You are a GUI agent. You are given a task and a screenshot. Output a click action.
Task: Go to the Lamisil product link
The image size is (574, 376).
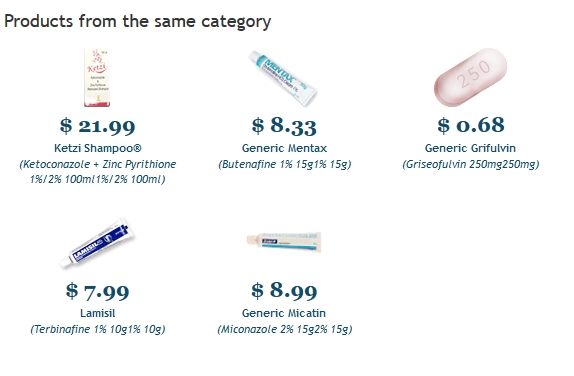(x=98, y=313)
